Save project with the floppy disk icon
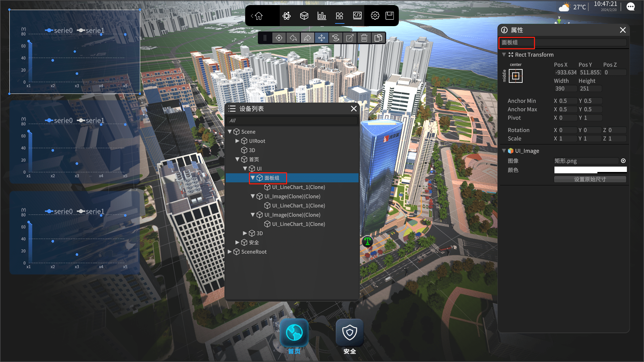The image size is (644, 362). [389, 16]
